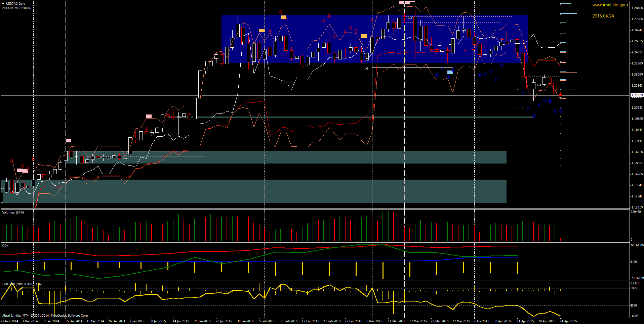Click time axis label 14 Apr 2015
This screenshot has height=324, width=644.
(525, 321)
